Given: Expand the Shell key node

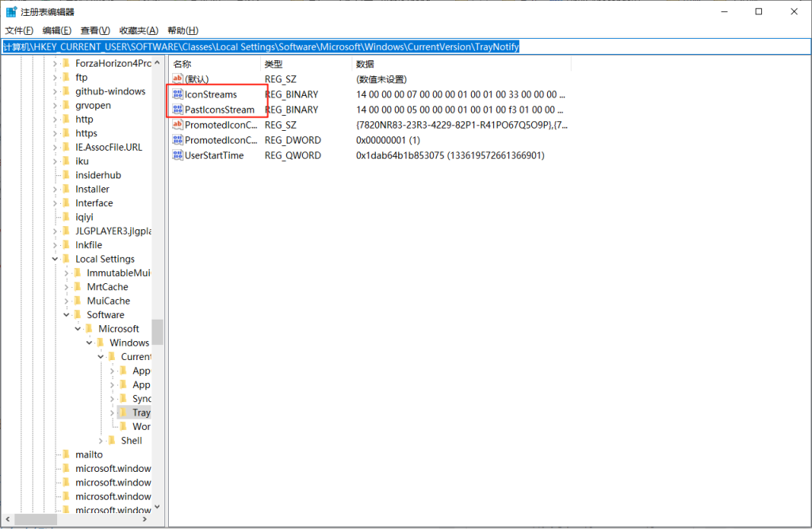Looking at the screenshot, I should tap(101, 441).
